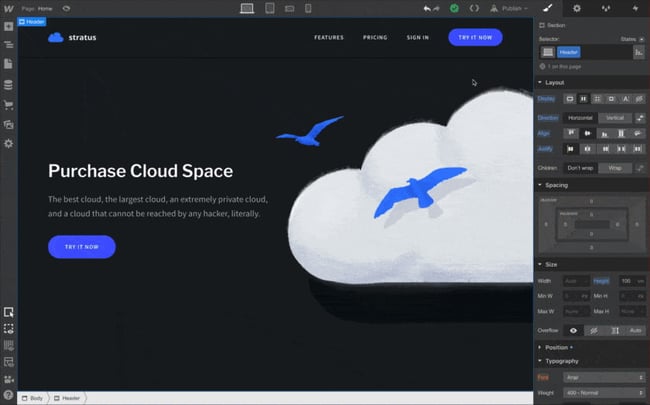650x405 pixels.
Task: Set overflow to hidden
Action: pyautogui.click(x=594, y=329)
